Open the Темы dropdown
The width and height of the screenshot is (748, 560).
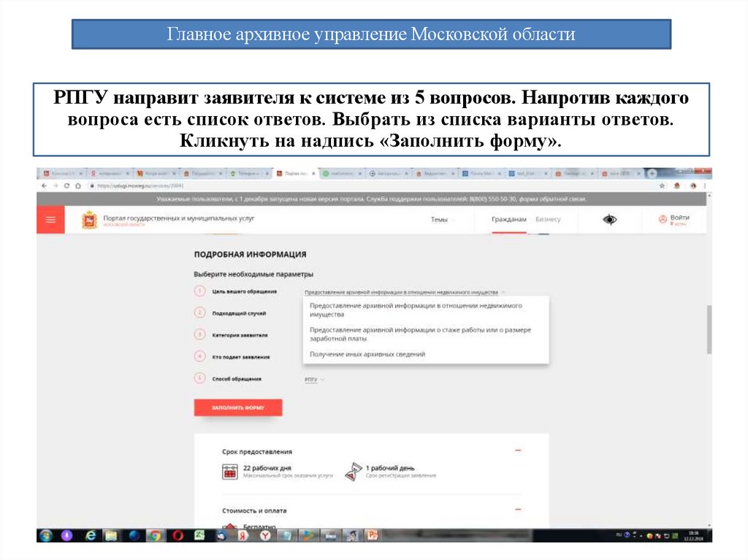[x=442, y=220]
